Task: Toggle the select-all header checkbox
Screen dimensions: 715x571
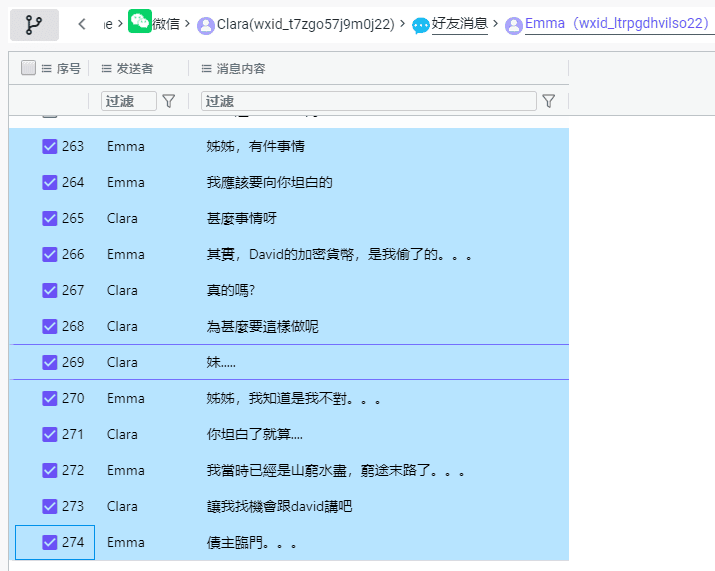Action: (x=28, y=68)
